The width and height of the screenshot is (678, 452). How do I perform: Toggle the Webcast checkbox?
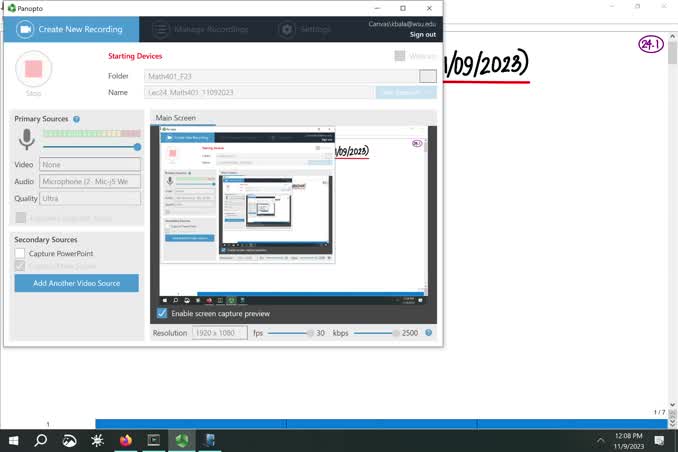400,56
